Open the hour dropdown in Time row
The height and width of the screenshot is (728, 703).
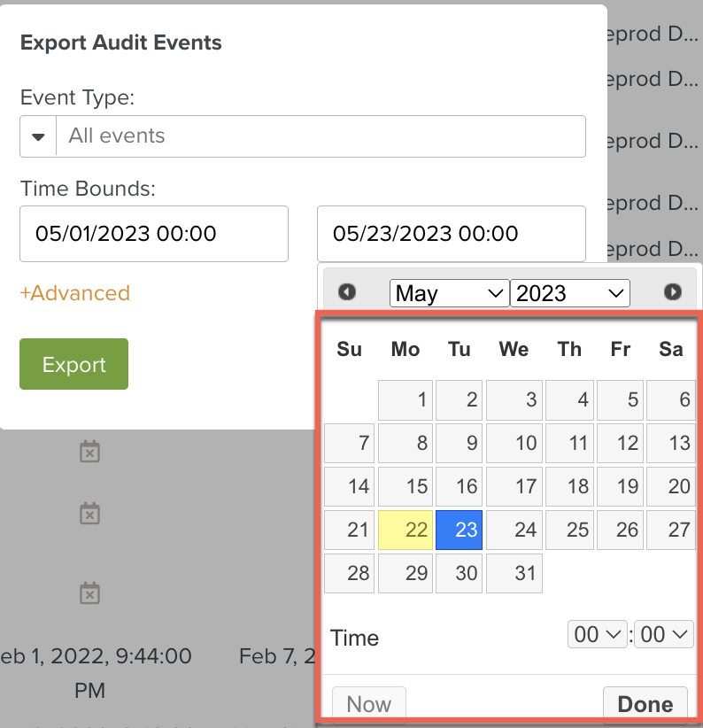597,634
